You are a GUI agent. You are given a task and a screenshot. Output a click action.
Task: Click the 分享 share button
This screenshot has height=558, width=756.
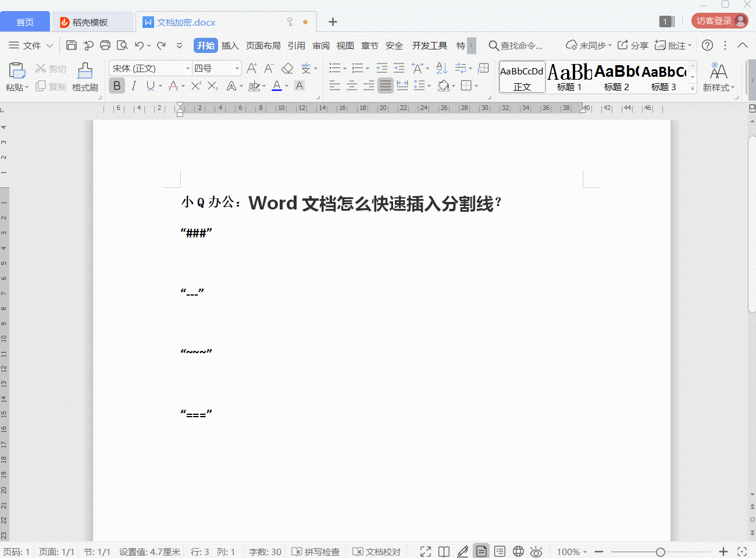(x=633, y=45)
